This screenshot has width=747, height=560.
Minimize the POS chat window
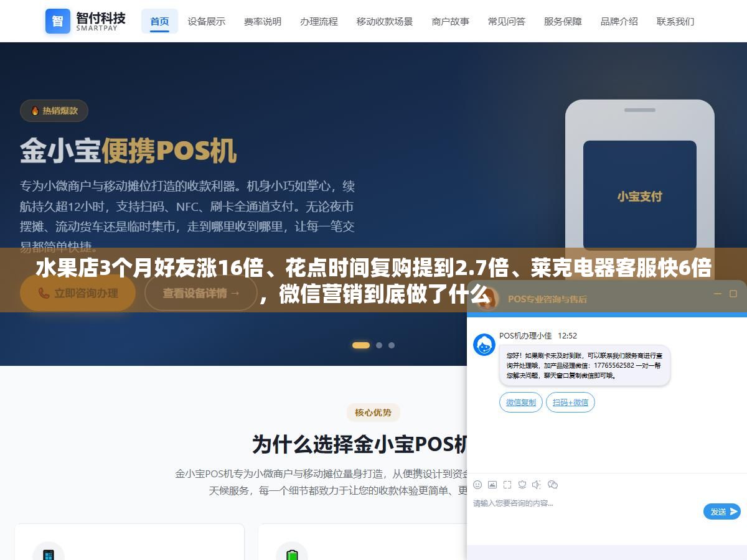click(718, 294)
